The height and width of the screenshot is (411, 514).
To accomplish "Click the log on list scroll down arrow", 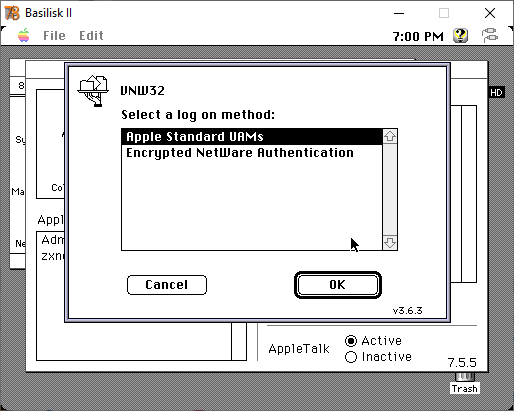I will pyautogui.click(x=390, y=242).
